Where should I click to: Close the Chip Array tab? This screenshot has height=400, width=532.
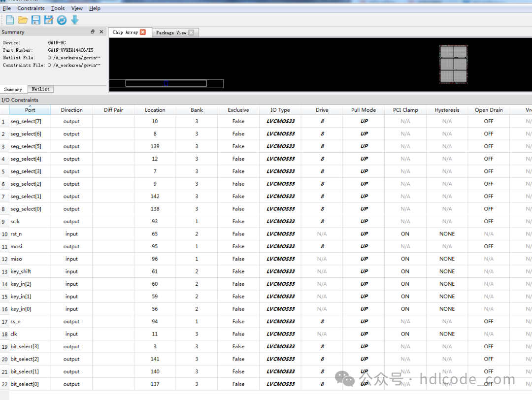(143, 32)
